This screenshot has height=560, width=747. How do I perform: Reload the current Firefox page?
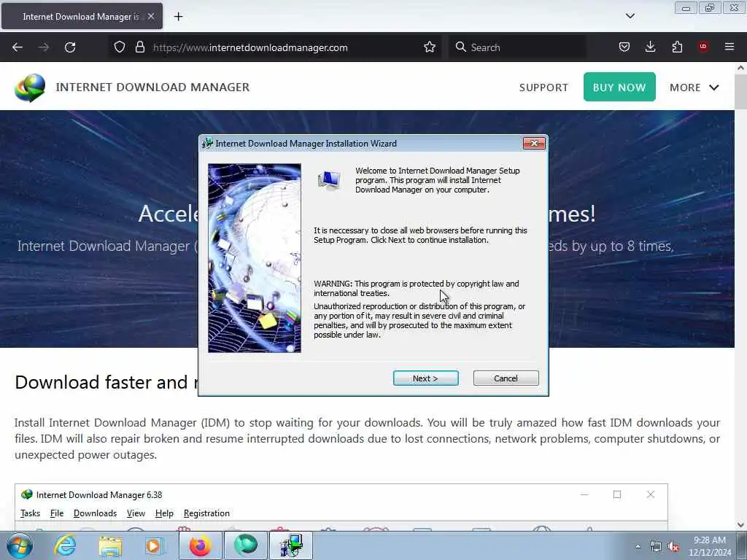(x=70, y=47)
